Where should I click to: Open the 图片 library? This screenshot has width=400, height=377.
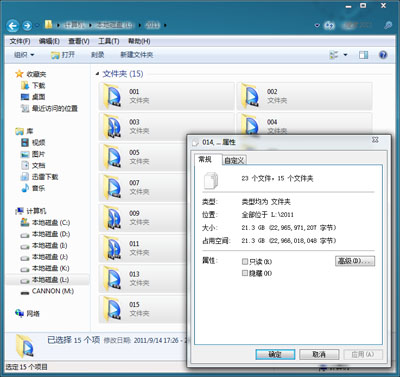33,154
